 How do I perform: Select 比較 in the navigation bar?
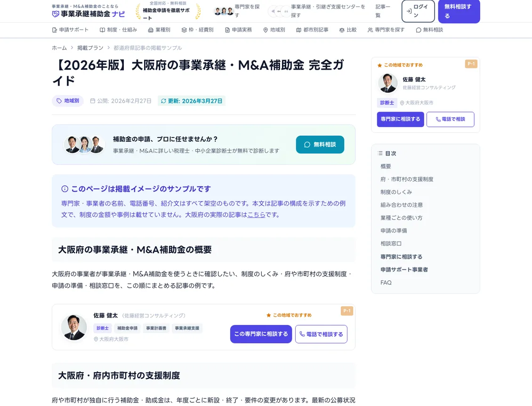348,30
